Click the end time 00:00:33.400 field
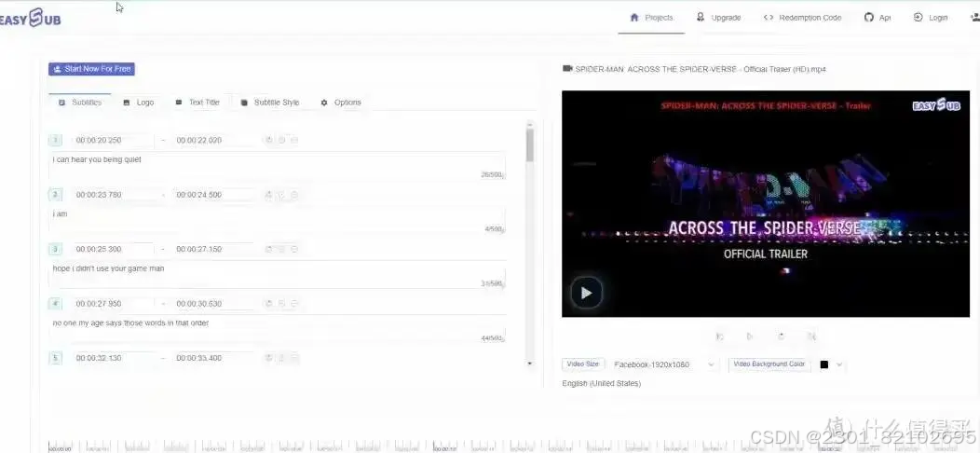Image resolution: width=980 pixels, height=453 pixels. (x=212, y=358)
